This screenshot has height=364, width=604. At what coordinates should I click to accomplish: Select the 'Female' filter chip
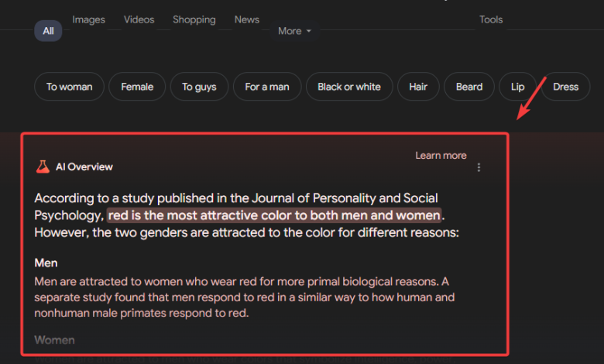point(137,87)
